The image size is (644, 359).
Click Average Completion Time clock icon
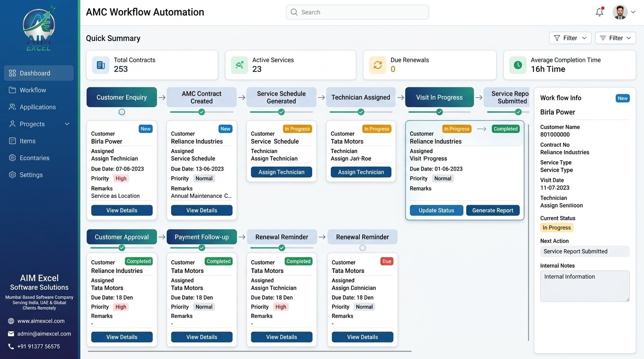point(518,65)
